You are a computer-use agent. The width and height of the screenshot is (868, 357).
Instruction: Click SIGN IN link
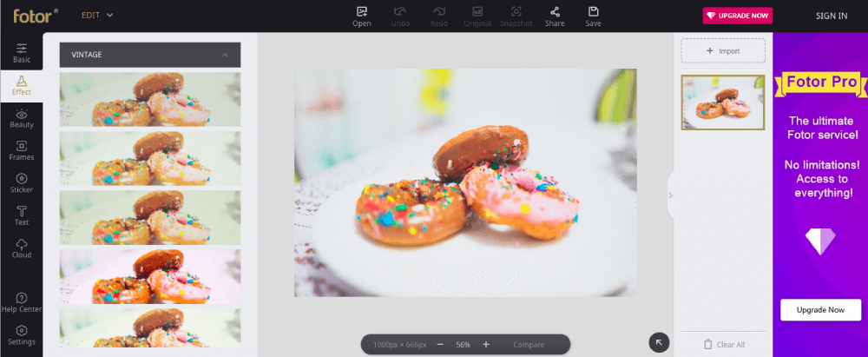pos(832,16)
